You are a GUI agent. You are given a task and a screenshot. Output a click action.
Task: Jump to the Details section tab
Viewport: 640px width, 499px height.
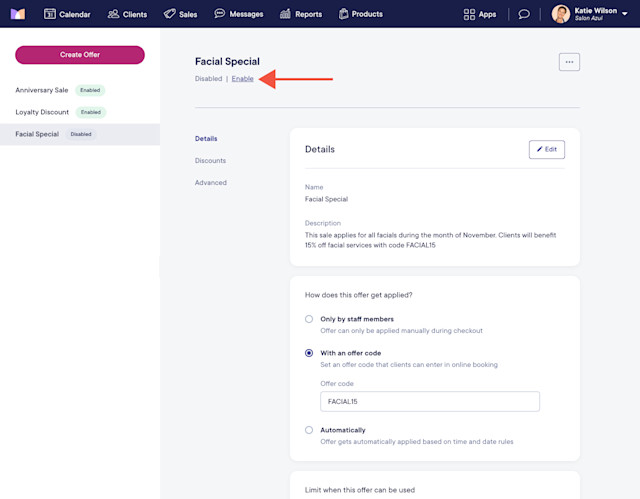click(x=206, y=139)
